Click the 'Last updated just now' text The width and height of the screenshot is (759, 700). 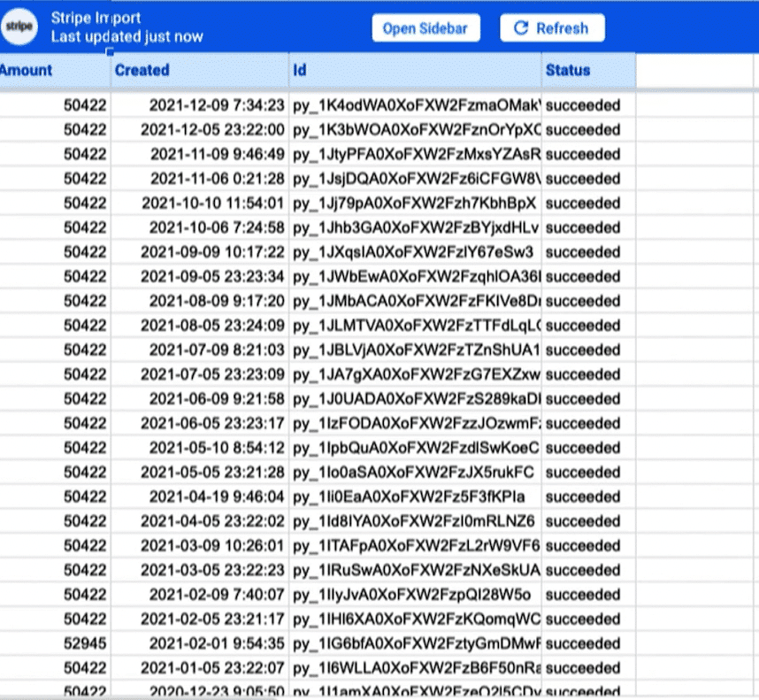point(126,37)
